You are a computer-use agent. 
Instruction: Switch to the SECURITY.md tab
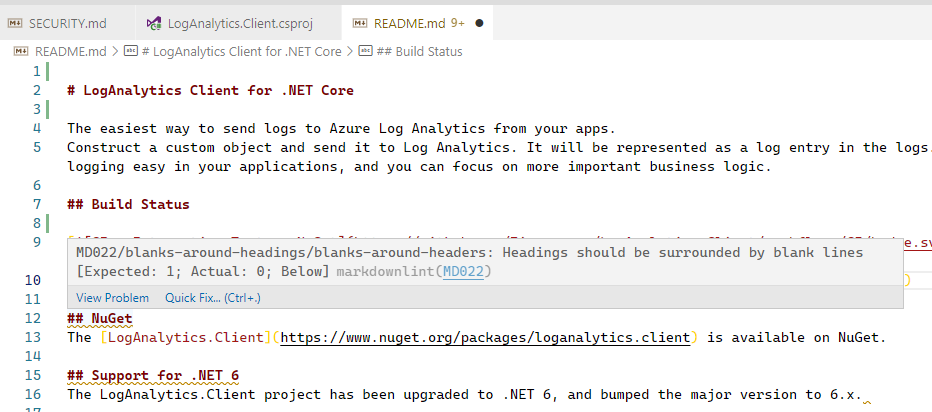66,22
